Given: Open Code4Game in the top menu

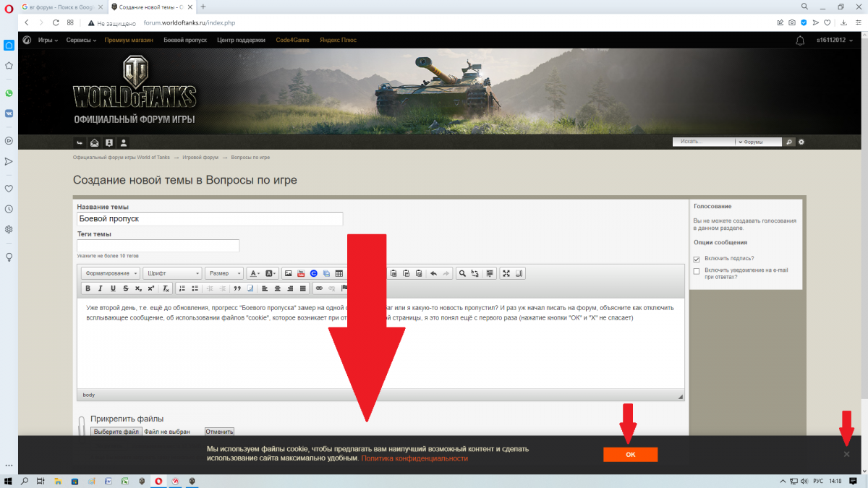Looking at the screenshot, I should (x=292, y=40).
